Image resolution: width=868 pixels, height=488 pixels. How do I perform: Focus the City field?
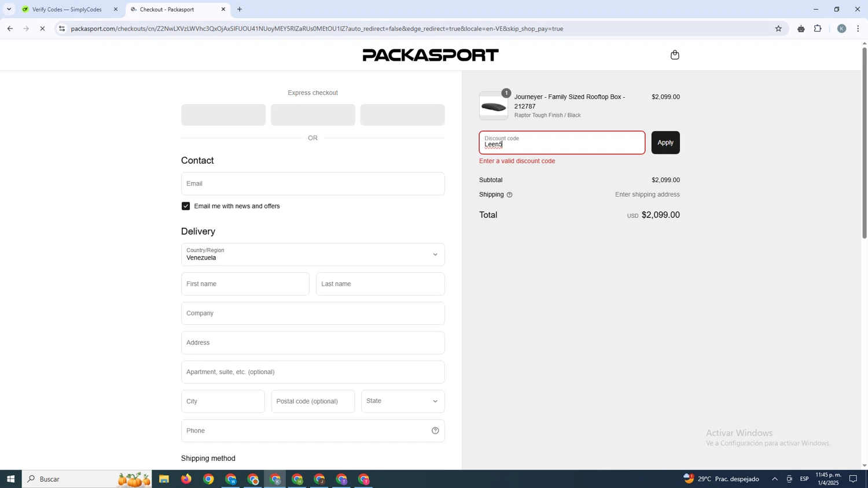(x=223, y=401)
